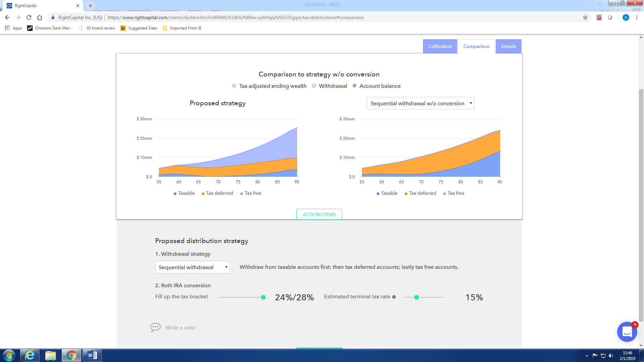This screenshot has height=362, width=644.
Task: Click the ACTION ITEMS button
Action: tap(319, 215)
